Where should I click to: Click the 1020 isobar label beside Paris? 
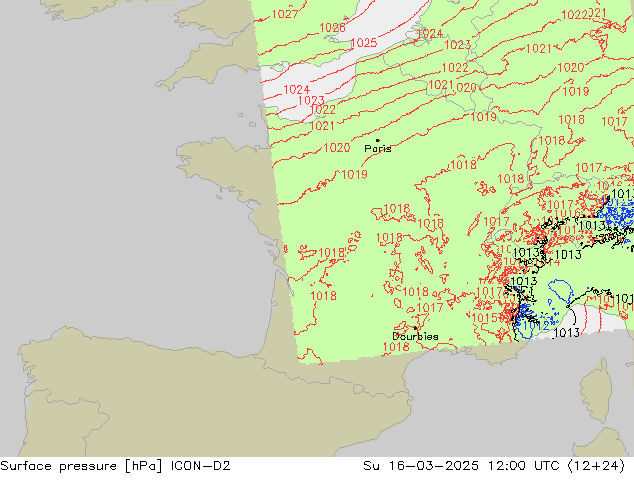(x=337, y=148)
